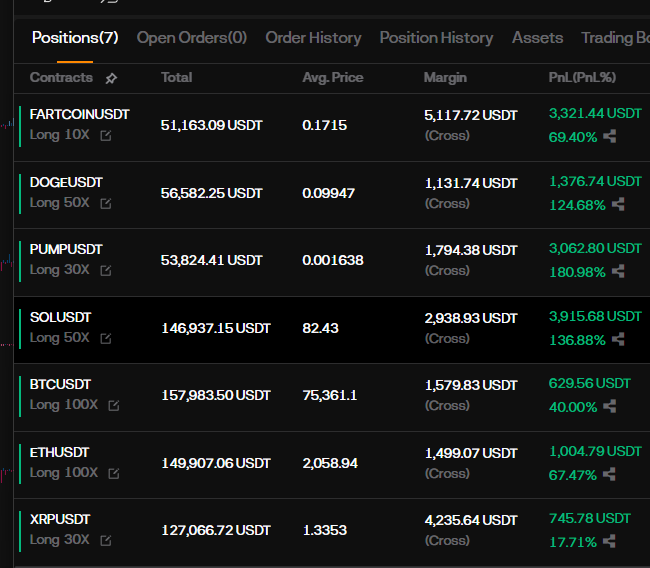Click the 1,131.74 USDT margin
The height and width of the screenshot is (568, 650).
(x=471, y=183)
